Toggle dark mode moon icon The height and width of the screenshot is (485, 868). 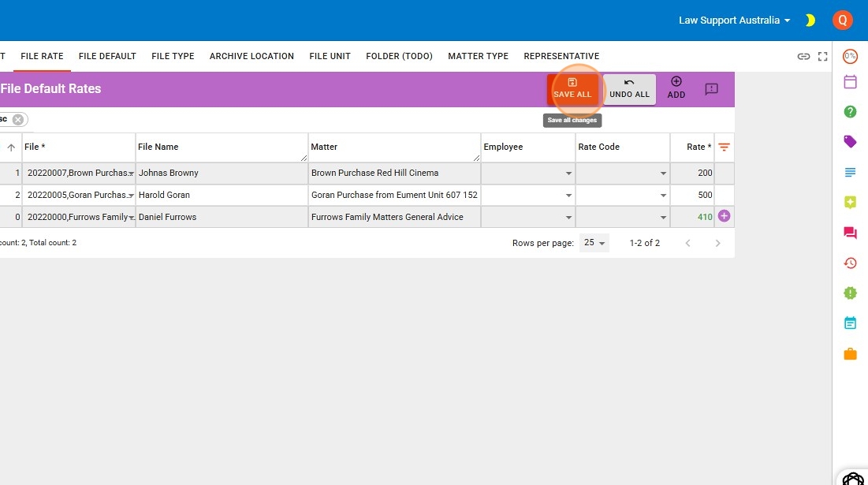point(810,21)
